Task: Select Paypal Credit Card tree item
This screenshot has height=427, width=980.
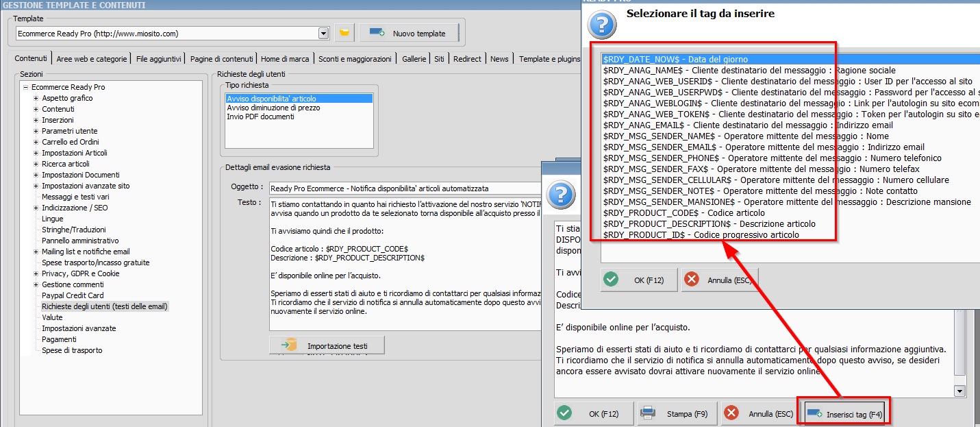Action: 73,295
